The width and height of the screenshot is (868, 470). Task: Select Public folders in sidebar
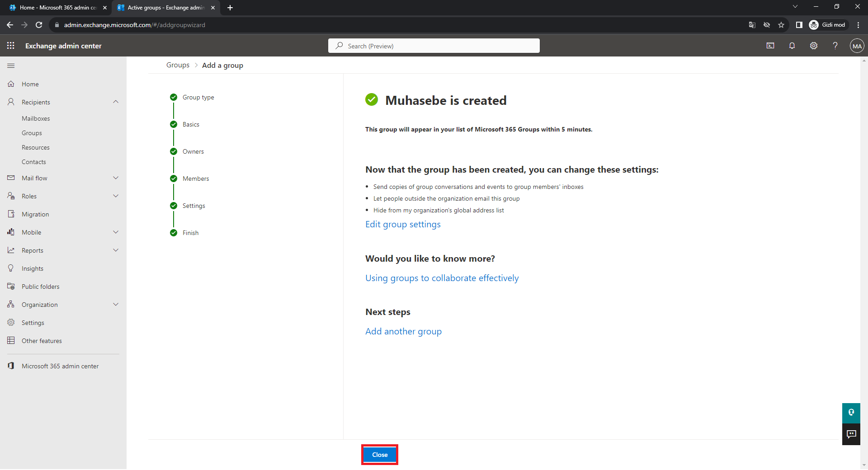coord(40,287)
